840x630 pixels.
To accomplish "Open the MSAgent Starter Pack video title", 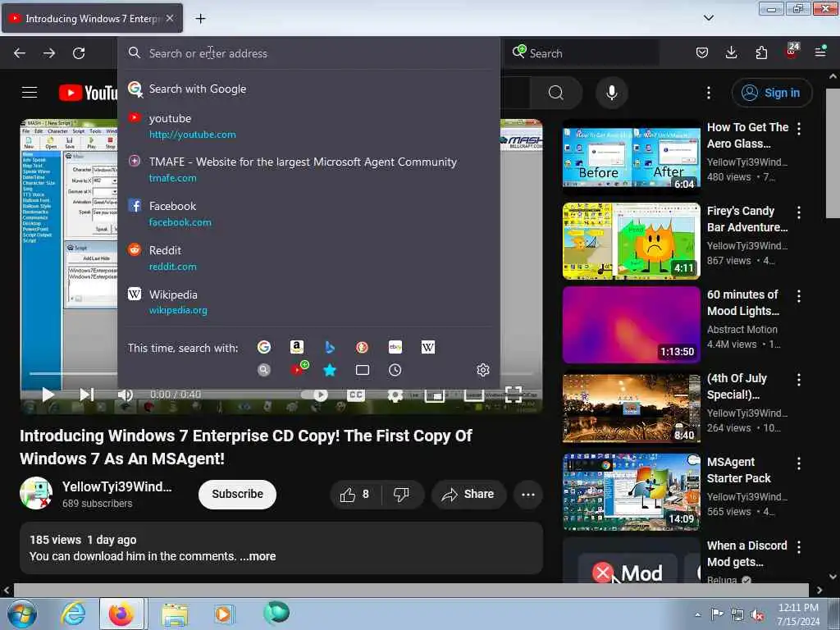I will click(739, 470).
